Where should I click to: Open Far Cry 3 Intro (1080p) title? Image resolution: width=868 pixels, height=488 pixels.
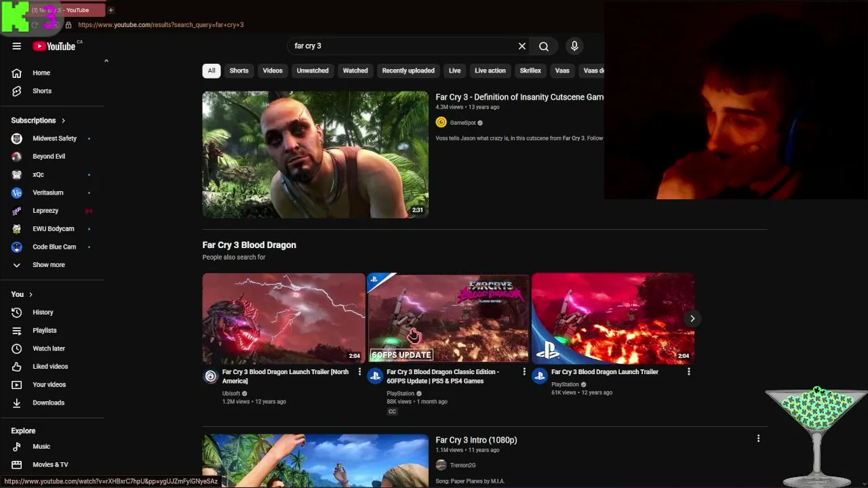pos(476,440)
